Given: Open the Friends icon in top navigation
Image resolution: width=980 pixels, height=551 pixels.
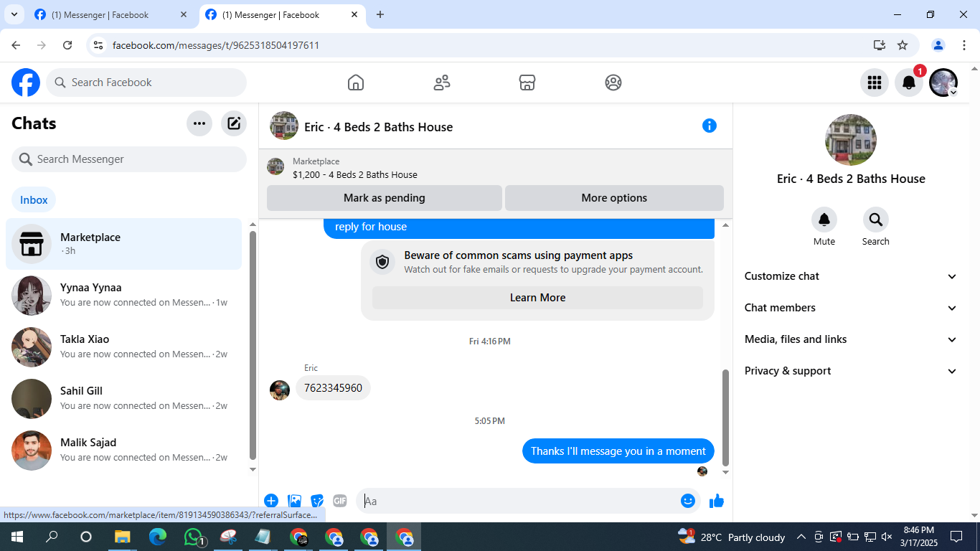Looking at the screenshot, I should pos(442,83).
